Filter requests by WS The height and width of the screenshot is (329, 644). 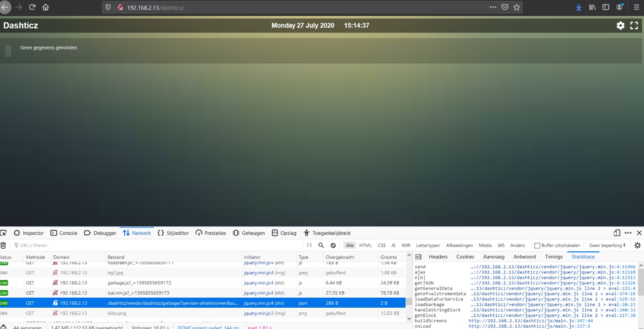click(x=501, y=245)
